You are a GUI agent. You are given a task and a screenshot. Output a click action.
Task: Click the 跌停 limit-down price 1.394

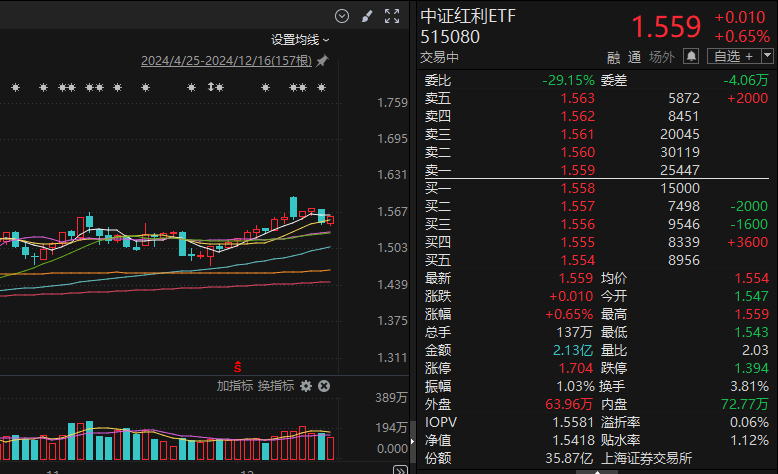pyautogui.click(x=751, y=368)
